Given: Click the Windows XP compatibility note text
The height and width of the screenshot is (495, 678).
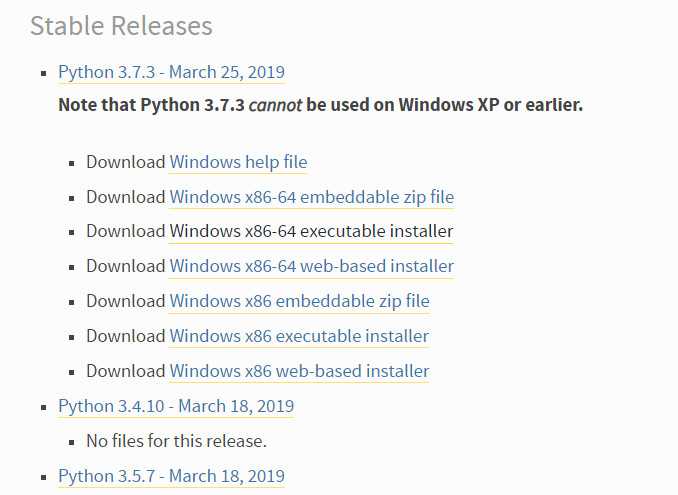Looking at the screenshot, I should coord(320,105).
